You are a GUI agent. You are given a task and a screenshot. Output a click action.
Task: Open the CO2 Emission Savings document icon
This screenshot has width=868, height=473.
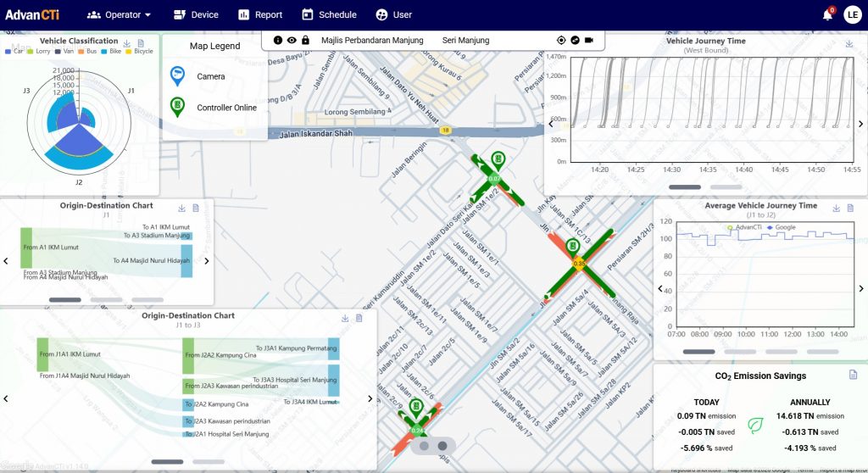click(853, 375)
